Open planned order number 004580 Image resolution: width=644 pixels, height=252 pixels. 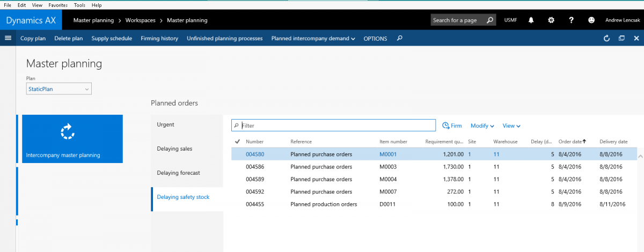[255, 154]
